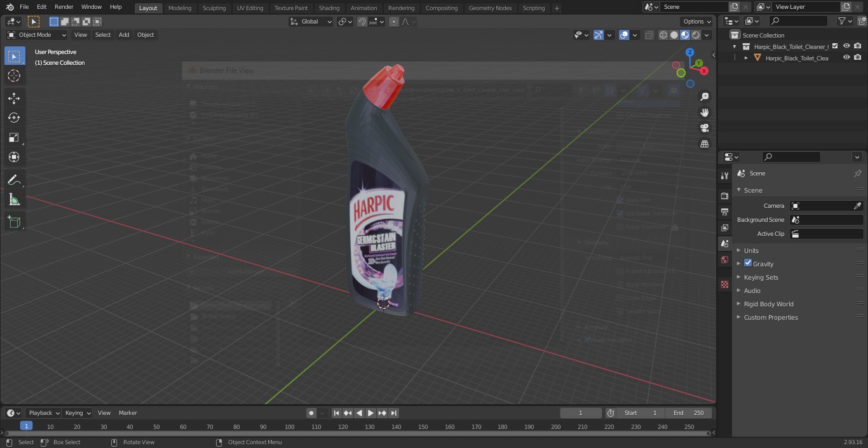The image size is (868, 448).
Task: Open the Global transform orientation dropdown
Action: [311, 22]
